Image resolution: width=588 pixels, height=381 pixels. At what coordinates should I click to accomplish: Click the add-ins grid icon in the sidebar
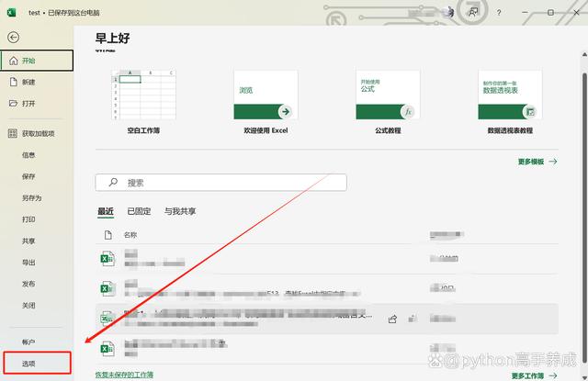[13, 133]
